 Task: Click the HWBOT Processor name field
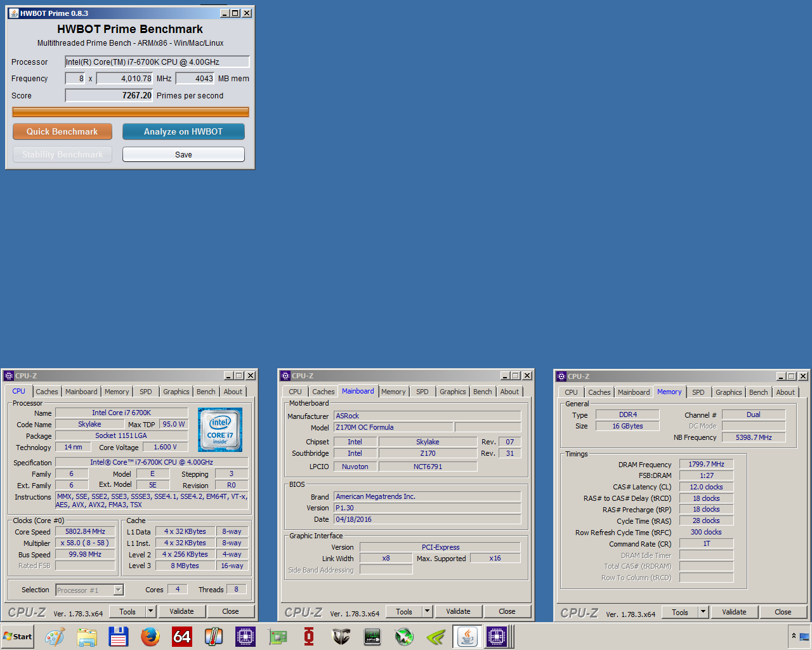[x=157, y=62]
